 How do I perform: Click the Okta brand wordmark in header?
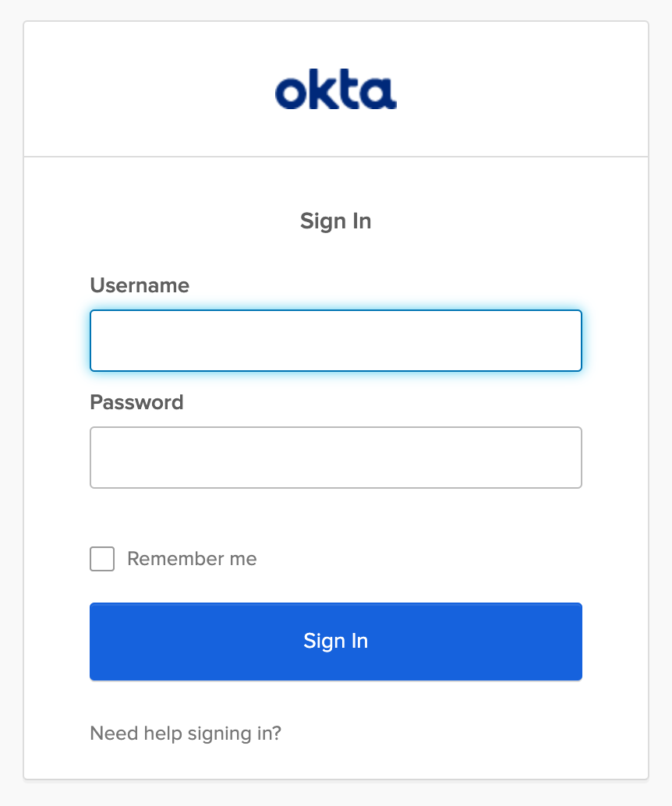[335, 91]
